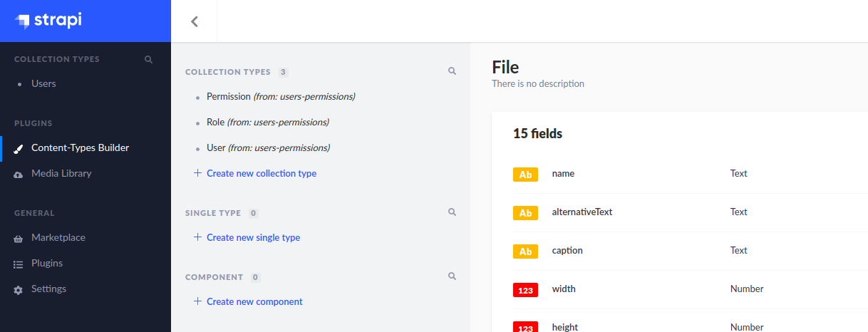Click the collection types count badge 3
Image resolution: width=868 pixels, height=332 pixels.
[x=284, y=72]
